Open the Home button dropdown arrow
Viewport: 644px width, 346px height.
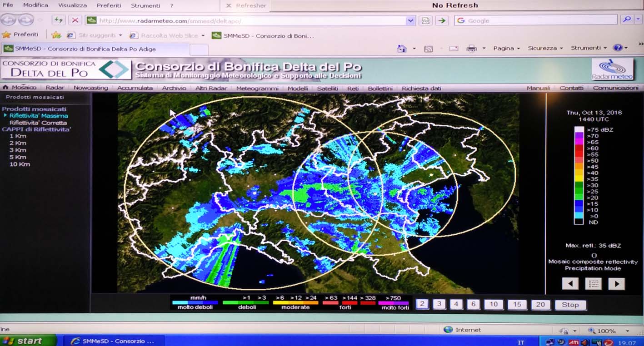pos(414,48)
